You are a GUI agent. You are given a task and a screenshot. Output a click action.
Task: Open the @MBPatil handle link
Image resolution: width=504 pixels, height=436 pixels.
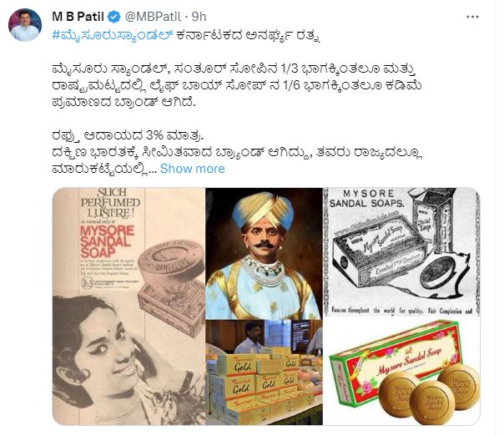point(153,17)
